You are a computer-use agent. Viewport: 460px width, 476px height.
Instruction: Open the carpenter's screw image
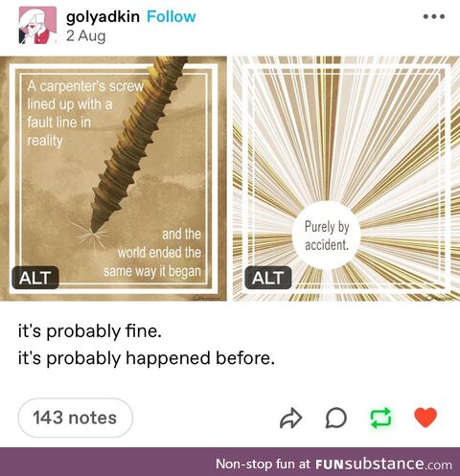point(113,178)
